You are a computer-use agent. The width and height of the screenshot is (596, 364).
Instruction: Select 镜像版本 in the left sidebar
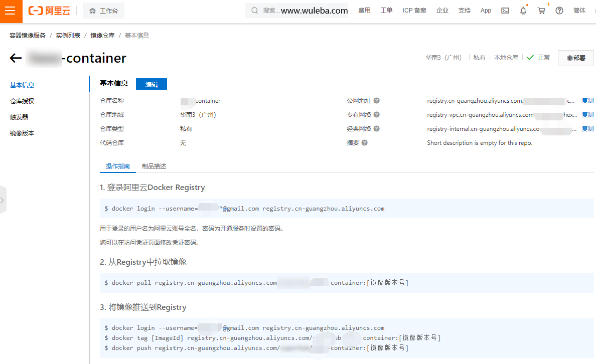point(22,132)
